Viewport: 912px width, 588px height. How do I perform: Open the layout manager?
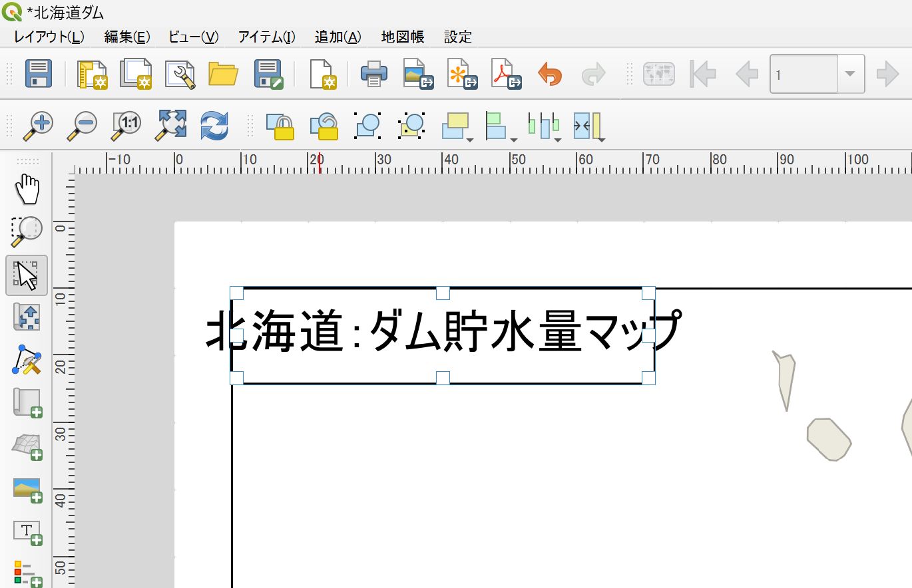click(x=180, y=74)
